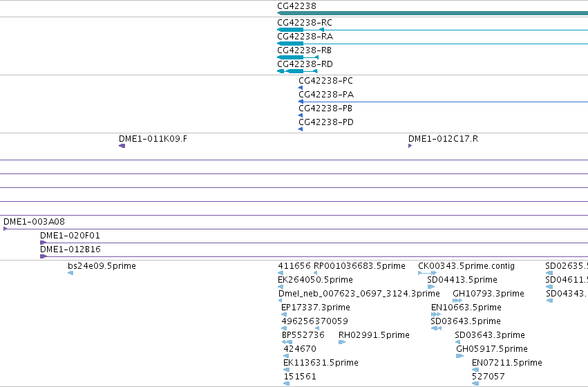The image size is (588, 387).
Task: Click the CG42238-RB transcript exon glyph
Action: [x=298, y=57]
